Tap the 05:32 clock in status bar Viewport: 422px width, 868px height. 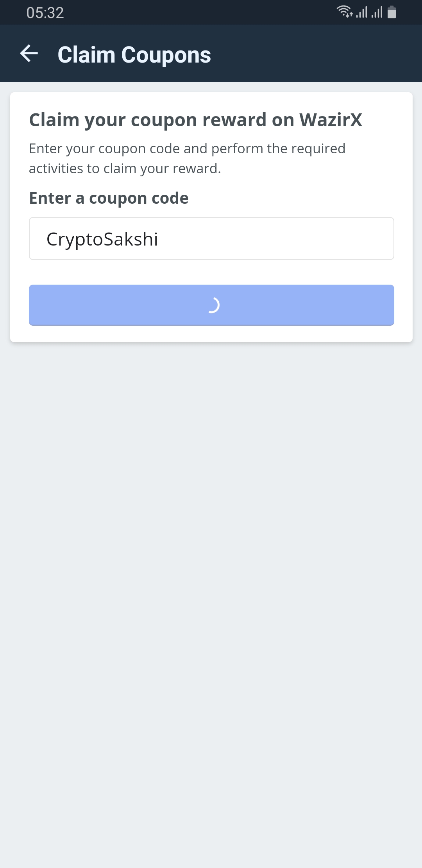pyautogui.click(x=45, y=13)
